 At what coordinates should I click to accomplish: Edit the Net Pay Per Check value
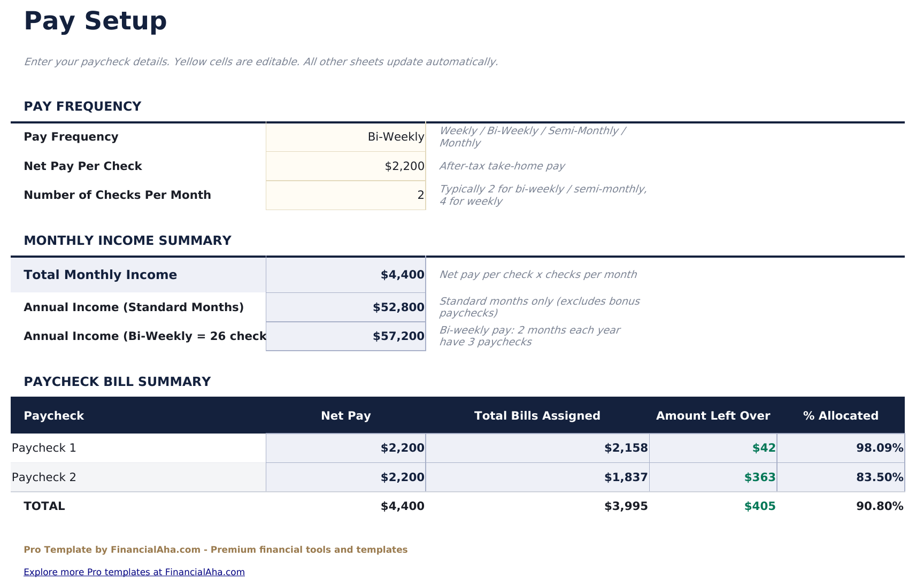345,166
